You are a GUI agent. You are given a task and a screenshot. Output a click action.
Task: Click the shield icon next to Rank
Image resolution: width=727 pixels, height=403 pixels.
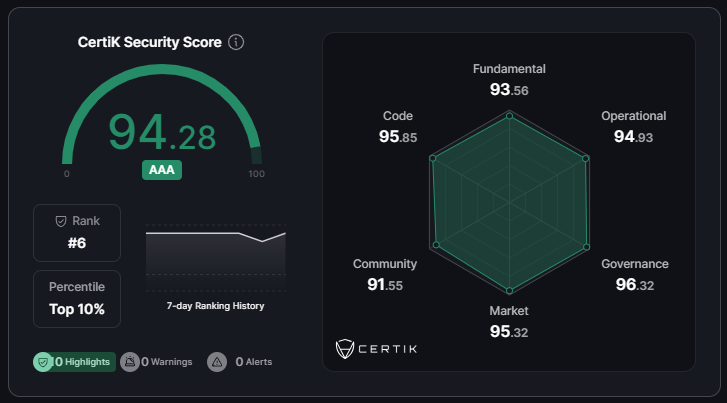point(61,221)
